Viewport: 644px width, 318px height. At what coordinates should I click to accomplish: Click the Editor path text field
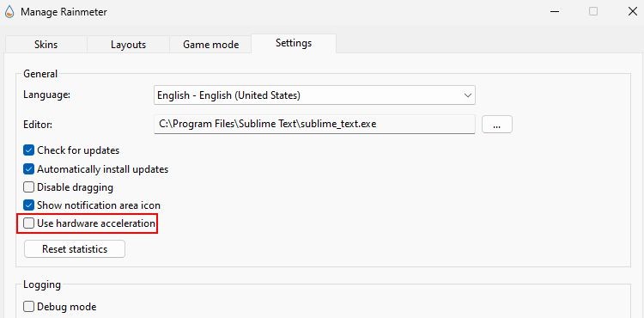tap(314, 124)
